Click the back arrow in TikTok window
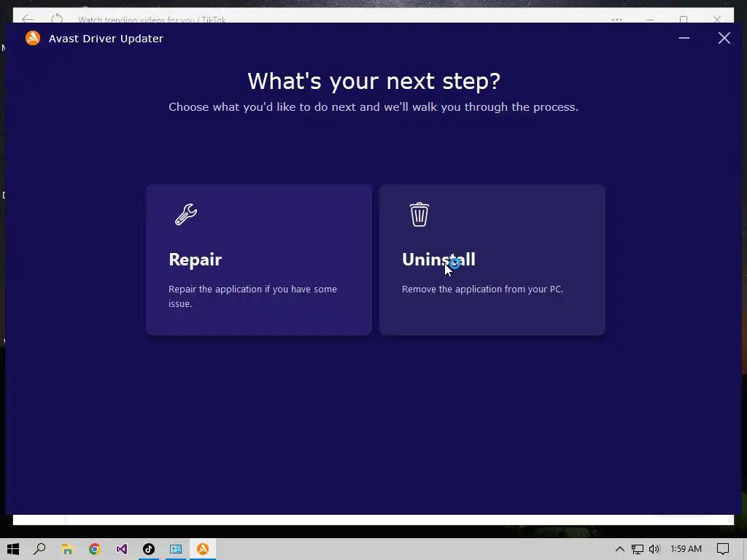Screen dimensions: 747x560 pyautogui.click(x=28, y=19)
